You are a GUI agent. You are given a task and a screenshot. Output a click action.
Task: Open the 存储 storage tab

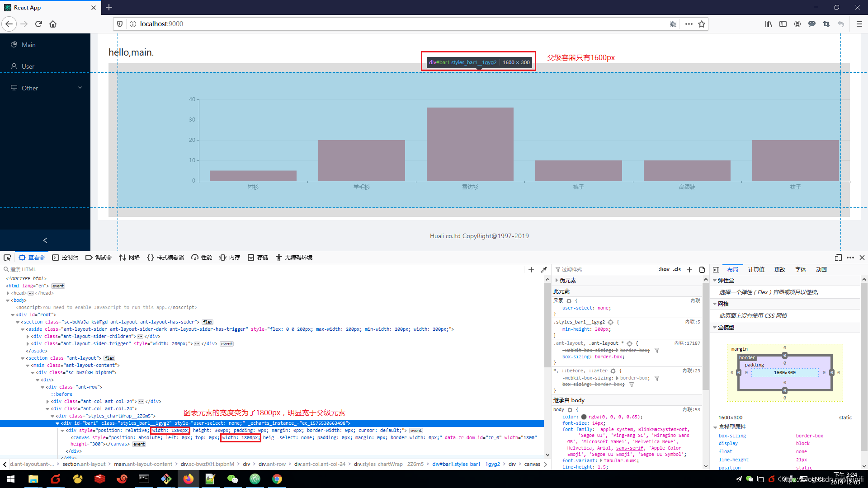pyautogui.click(x=258, y=258)
